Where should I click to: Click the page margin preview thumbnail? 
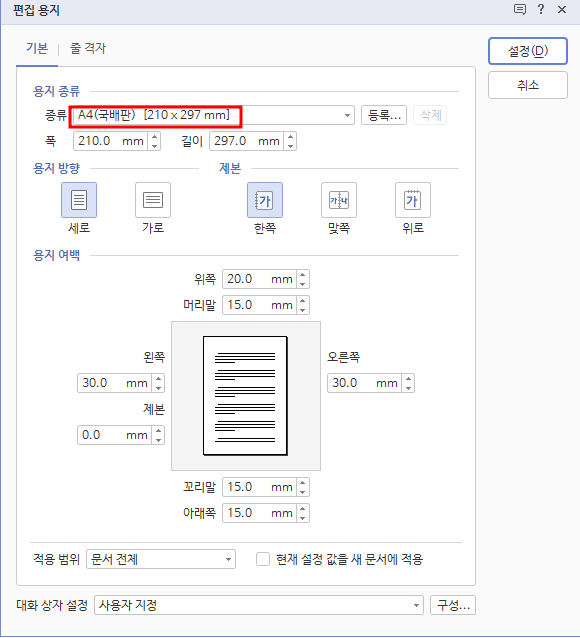click(x=246, y=396)
